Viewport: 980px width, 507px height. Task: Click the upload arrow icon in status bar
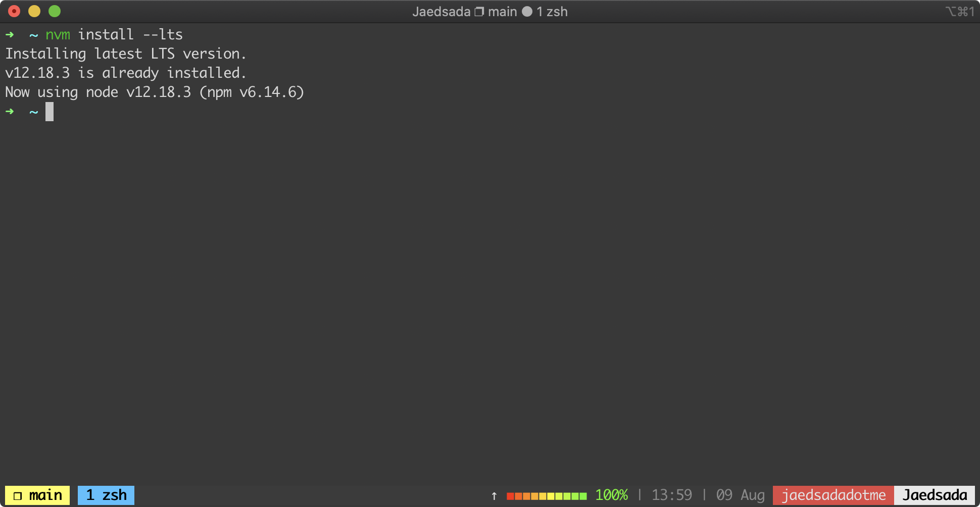[x=494, y=496]
